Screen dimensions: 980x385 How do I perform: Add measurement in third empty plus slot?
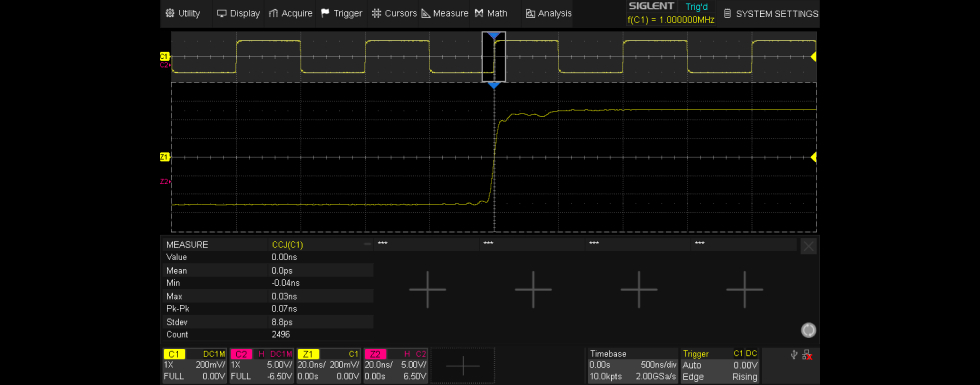coord(639,289)
